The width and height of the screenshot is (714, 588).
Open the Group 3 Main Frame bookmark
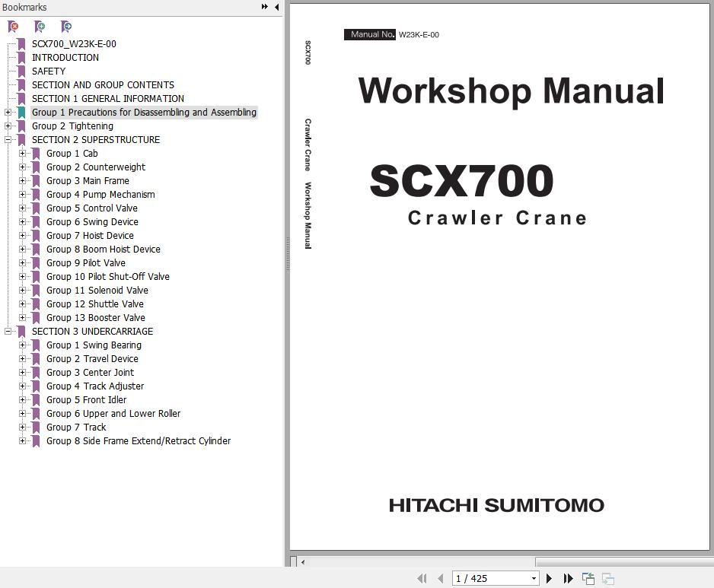pos(88,181)
